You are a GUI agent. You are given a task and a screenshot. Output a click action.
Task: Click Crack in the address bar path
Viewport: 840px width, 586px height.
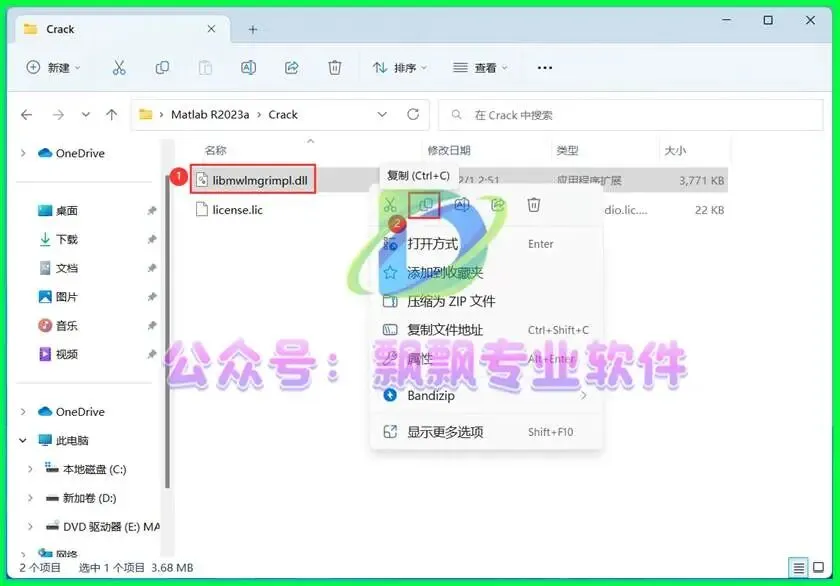[x=283, y=115]
